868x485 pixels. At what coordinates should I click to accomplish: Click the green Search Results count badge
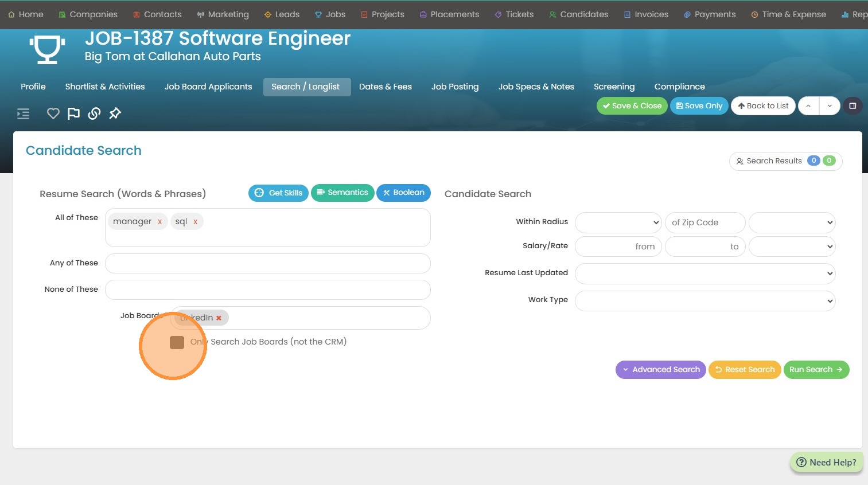pyautogui.click(x=829, y=161)
